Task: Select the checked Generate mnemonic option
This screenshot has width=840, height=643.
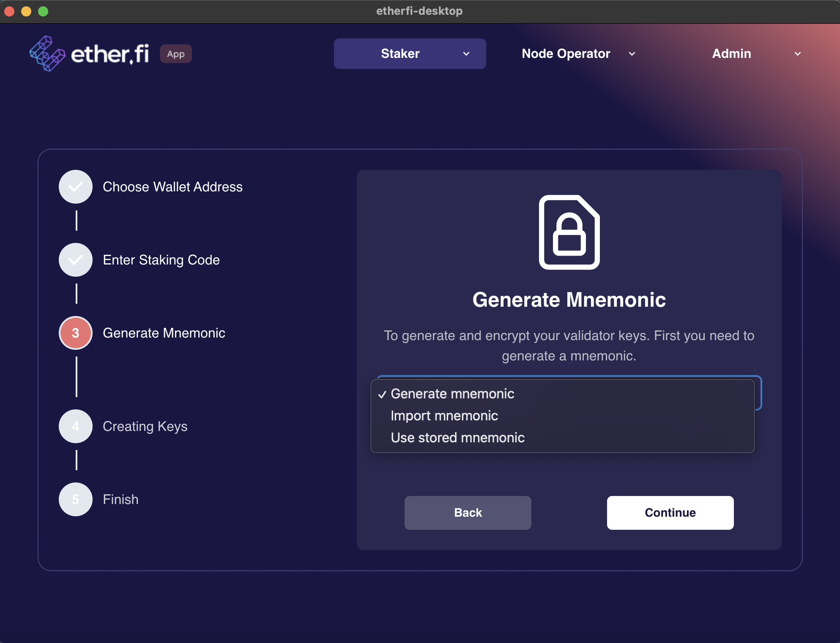Action: 452,394
